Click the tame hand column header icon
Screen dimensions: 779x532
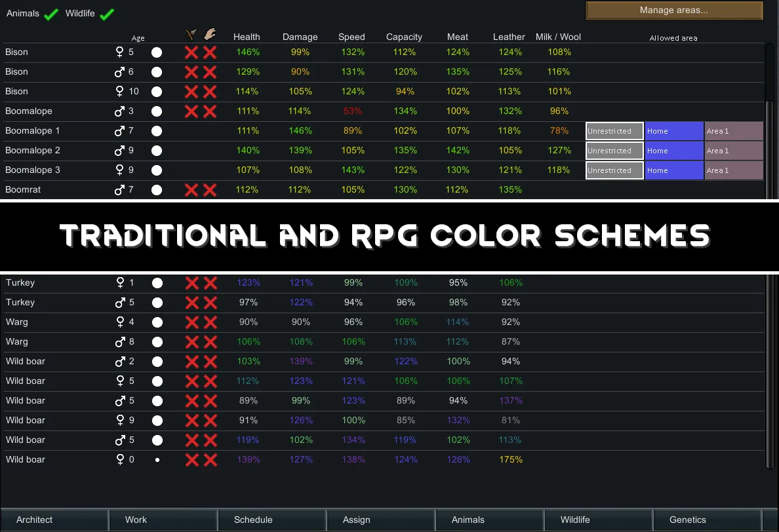point(209,35)
